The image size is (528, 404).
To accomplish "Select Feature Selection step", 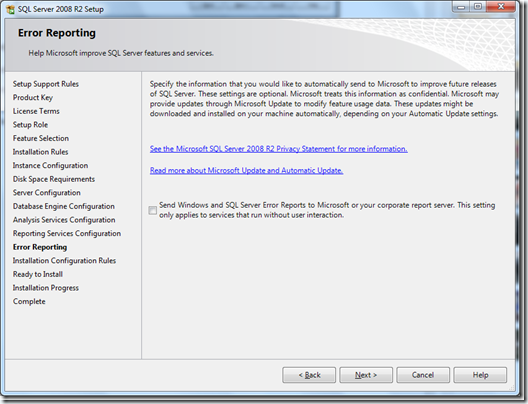I will pyautogui.click(x=41, y=138).
